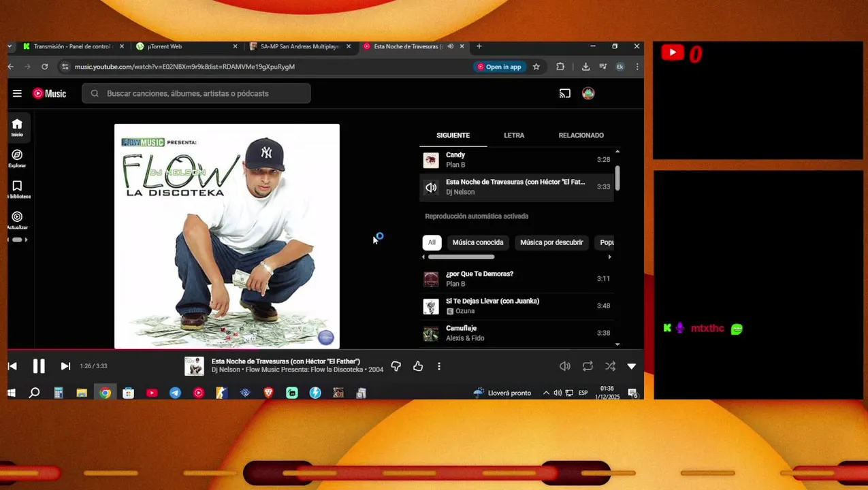Cast to a device icon
This screenshot has height=490, width=868.
click(565, 94)
